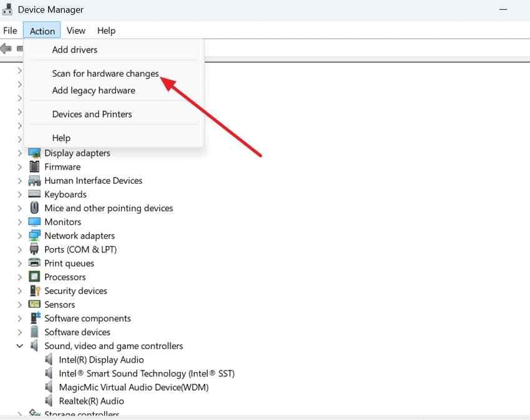Click the Network adapters icon

click(x=34, y=236)
